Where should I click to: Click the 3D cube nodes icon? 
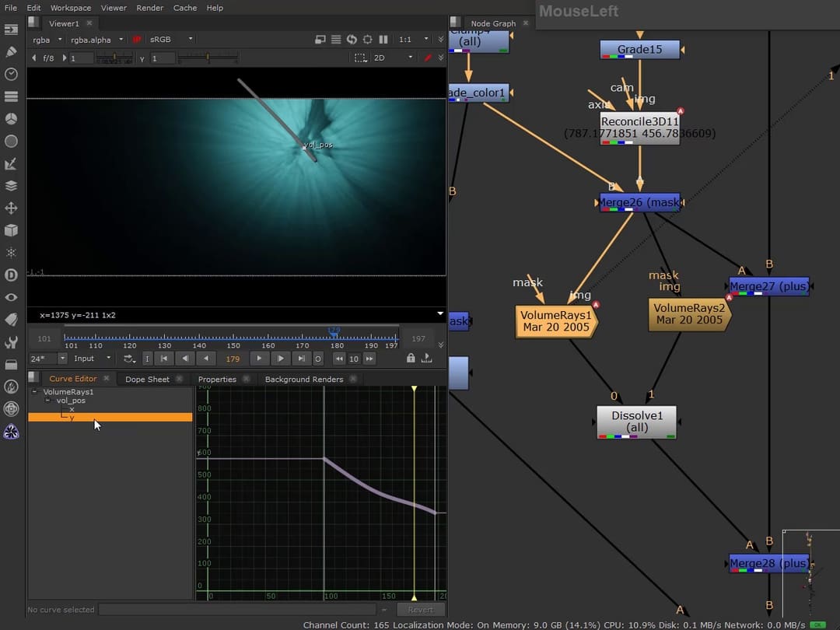click(x=11, y=229)
